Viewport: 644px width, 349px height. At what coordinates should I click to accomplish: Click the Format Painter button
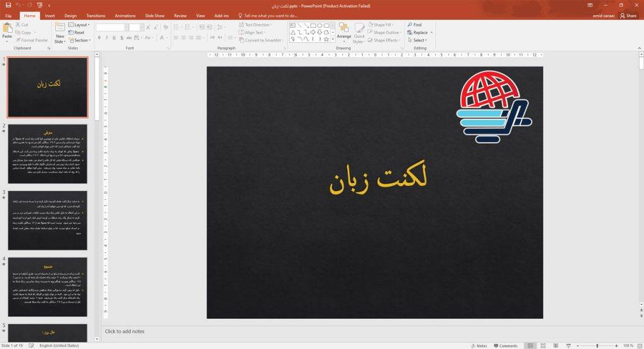(x=31, y=40)
